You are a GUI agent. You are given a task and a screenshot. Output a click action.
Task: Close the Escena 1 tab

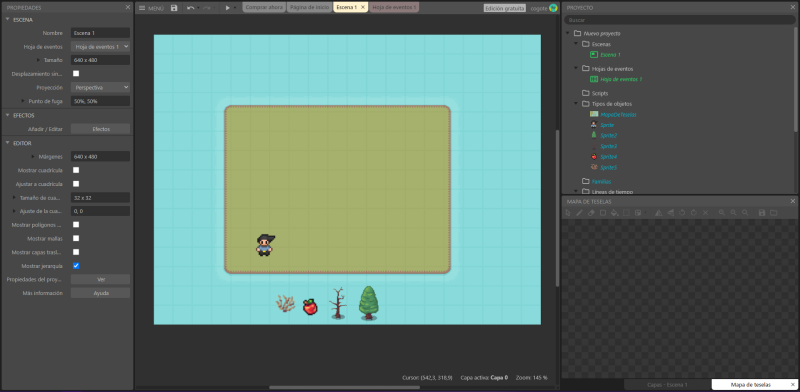363,8
